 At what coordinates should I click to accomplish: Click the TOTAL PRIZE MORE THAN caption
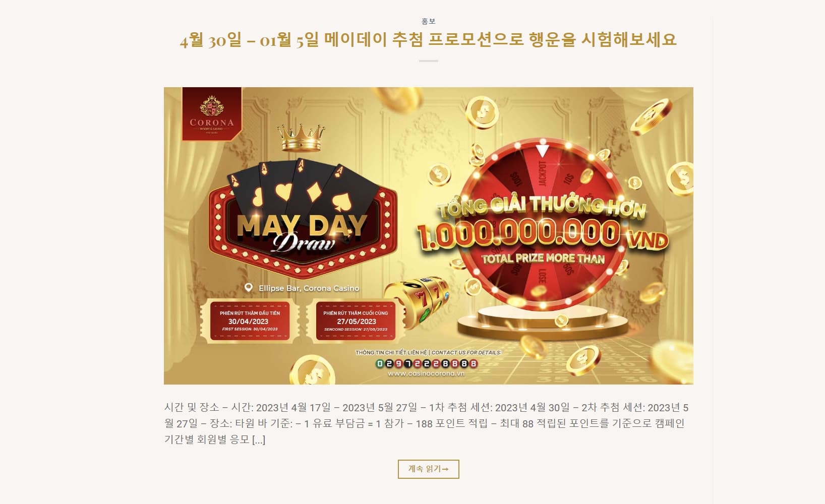coord(543,259)
